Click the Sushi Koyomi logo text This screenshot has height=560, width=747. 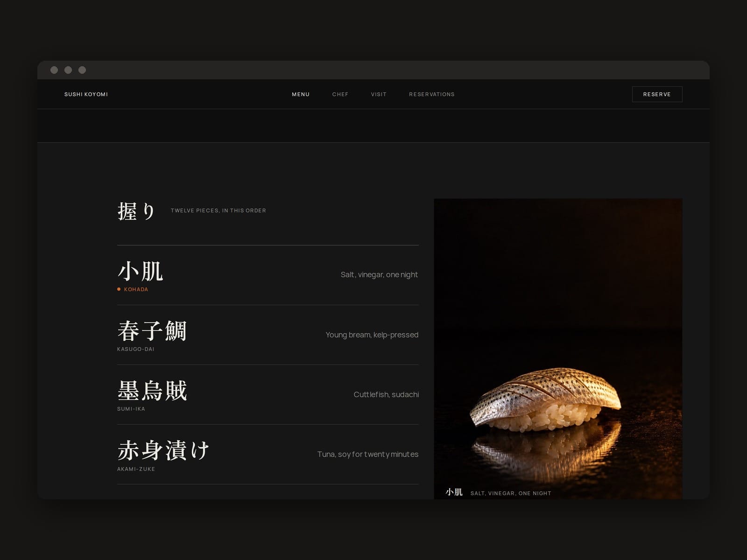[x=86, y=94]
